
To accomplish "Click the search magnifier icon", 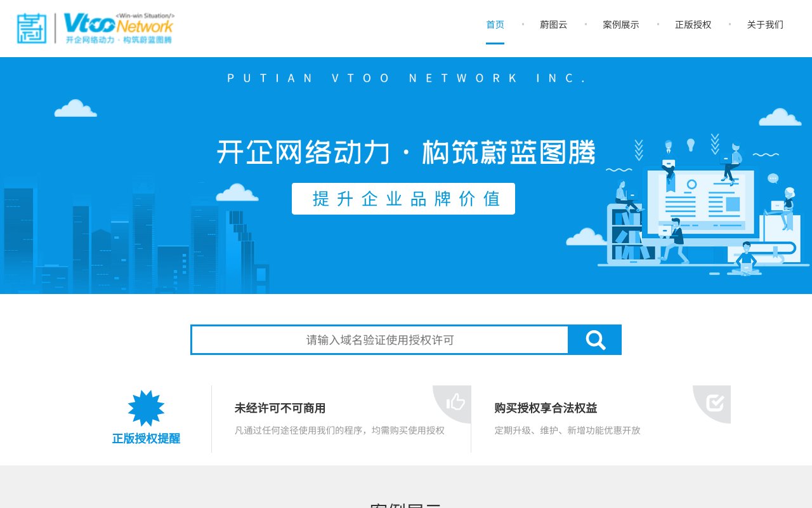I will [594, 340].
